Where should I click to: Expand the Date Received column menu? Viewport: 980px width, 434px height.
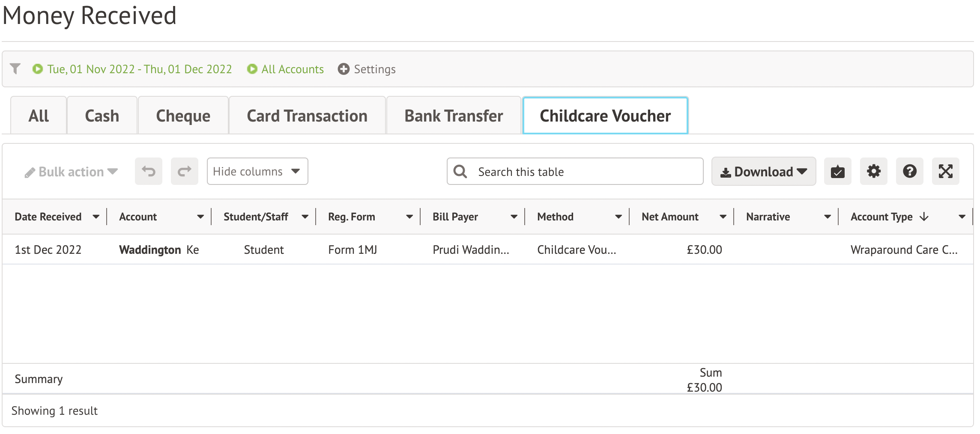[x=96, y=217]
